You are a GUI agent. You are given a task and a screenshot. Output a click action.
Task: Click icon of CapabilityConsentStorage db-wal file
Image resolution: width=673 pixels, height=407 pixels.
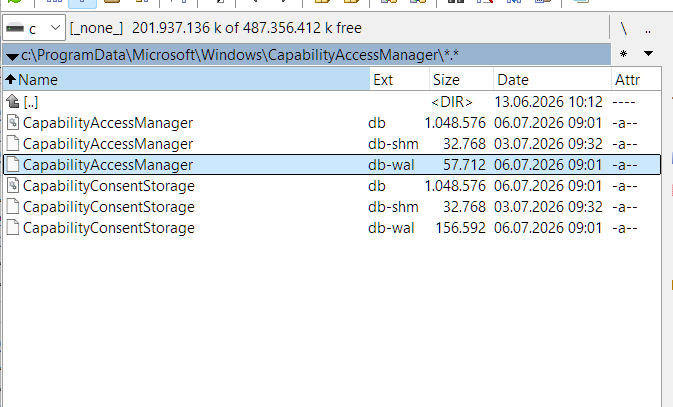pos(13,228)
